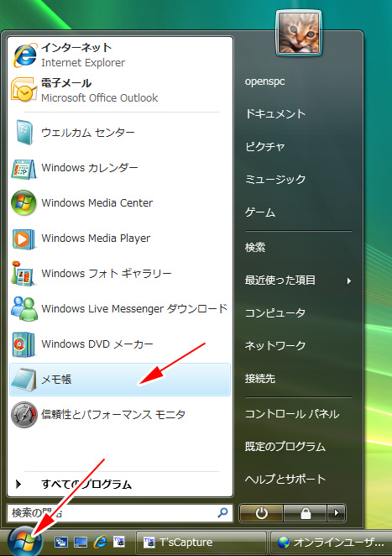Click the lock button in Start menu
392x556 pixels.
tap(306, 513)
